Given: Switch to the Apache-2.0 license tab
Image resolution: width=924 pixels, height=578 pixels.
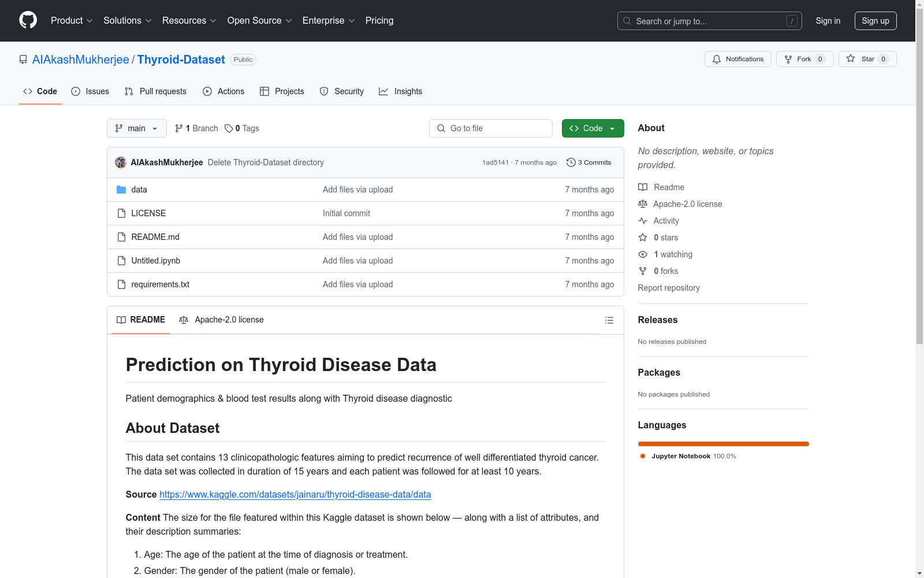Looking at the screenshot, I should pos(222,320).
